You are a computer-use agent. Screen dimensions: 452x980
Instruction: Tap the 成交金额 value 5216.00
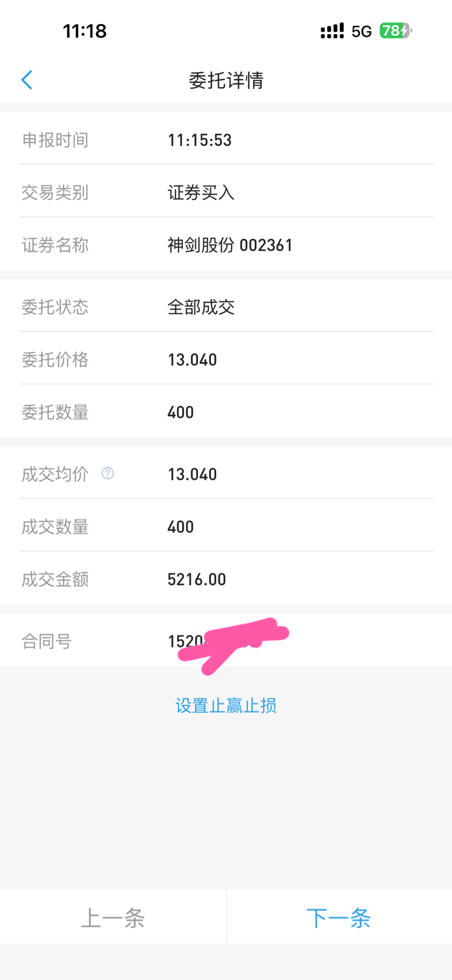tap(197, 579)
